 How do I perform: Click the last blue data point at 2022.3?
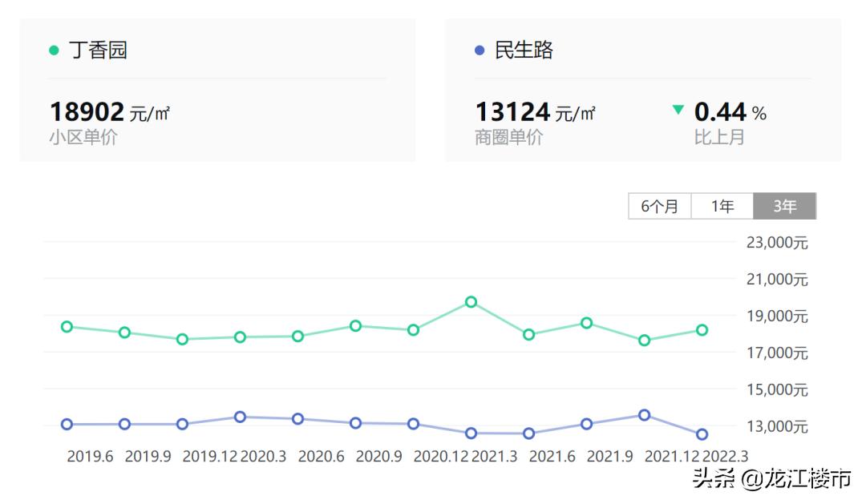pyautogui.click(x=702, y=435)
